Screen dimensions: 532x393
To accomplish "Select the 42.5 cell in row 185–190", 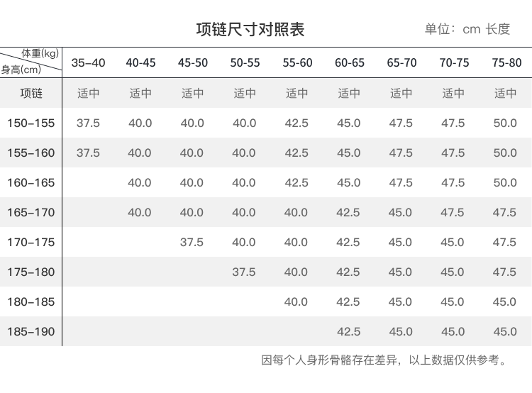I will point(348,332).
